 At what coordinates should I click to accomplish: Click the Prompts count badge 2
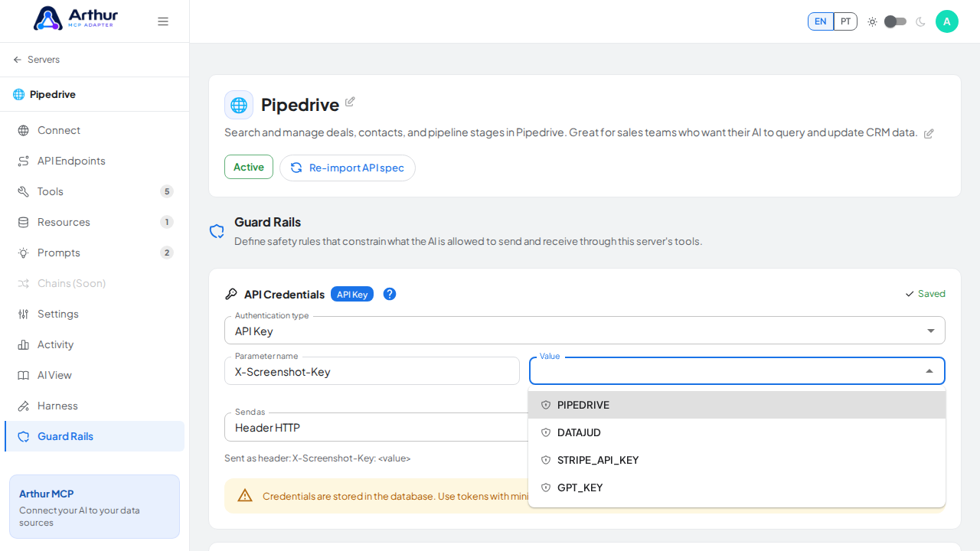click(167, 253)
